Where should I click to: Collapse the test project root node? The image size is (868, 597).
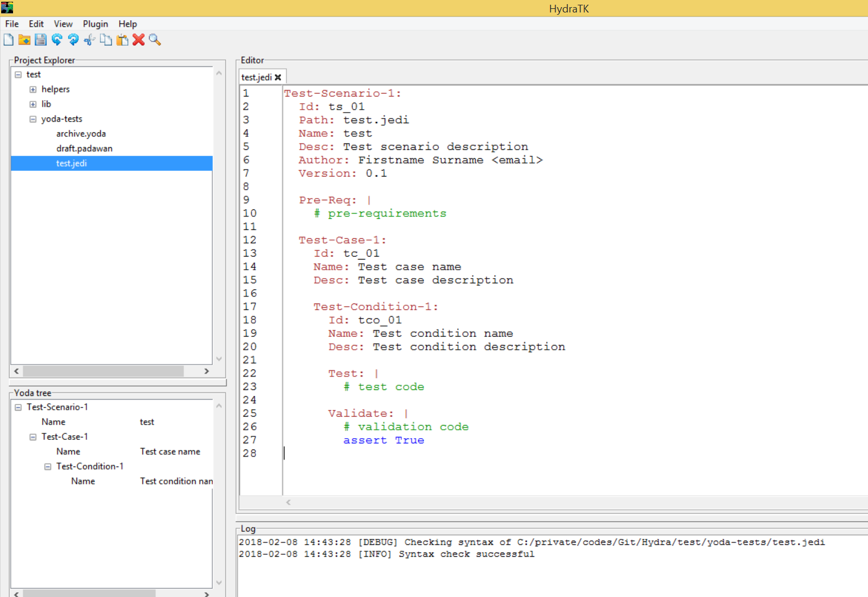(x=18, y=75)
